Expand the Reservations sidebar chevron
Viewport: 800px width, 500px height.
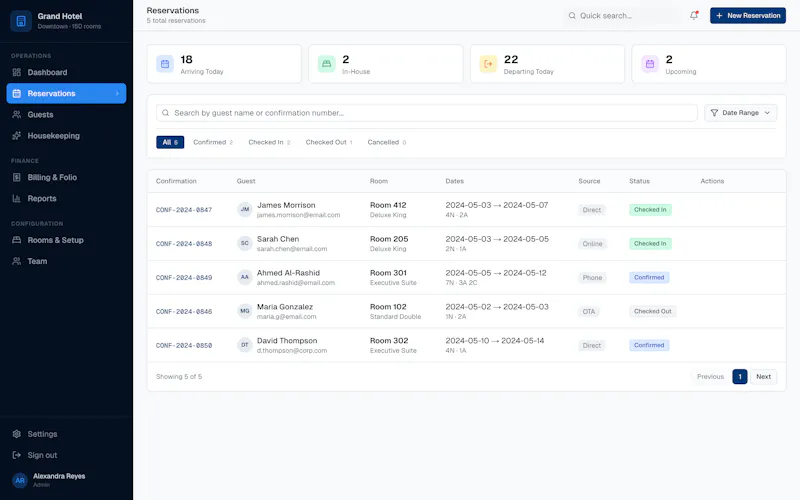117,93
